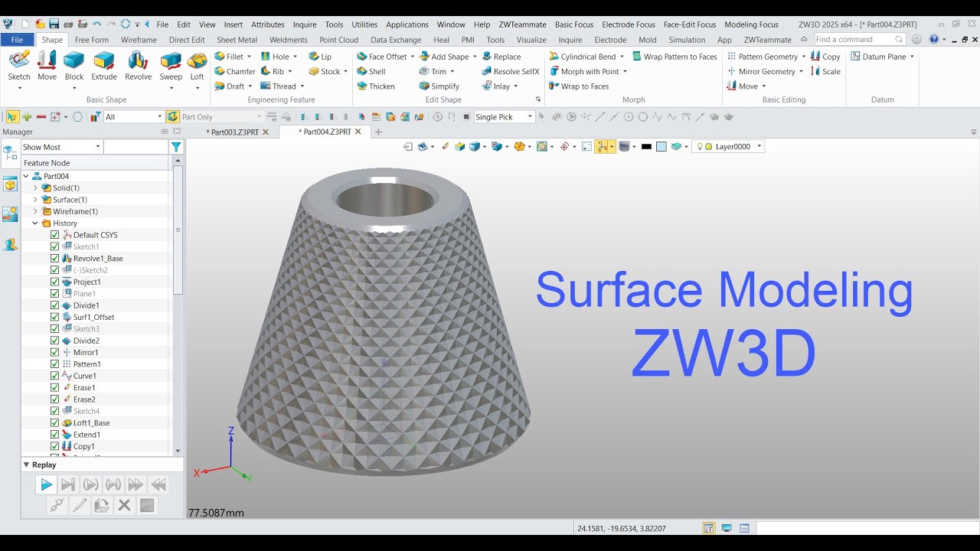
Task: Uncheck the Divide1 feature
Action: point(54,305)
